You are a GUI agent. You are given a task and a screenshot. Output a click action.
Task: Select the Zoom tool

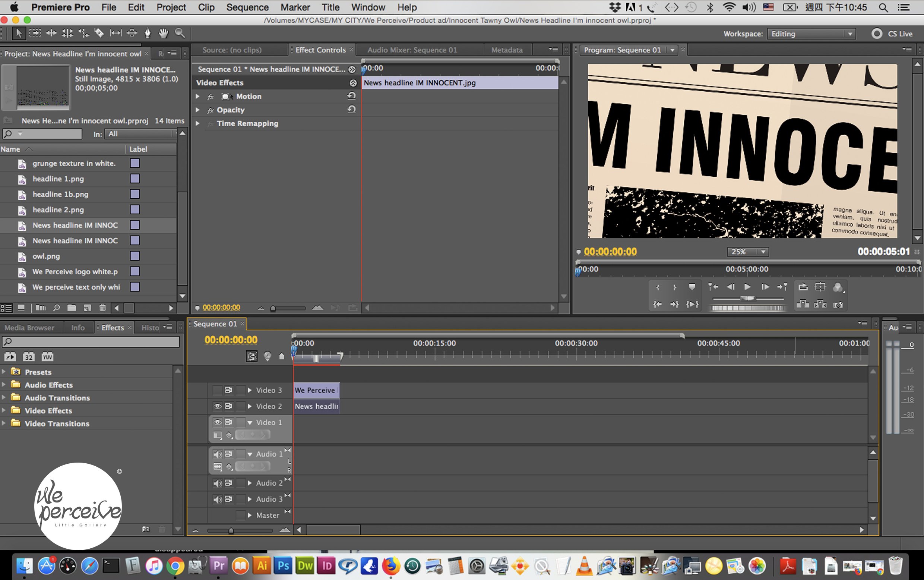pyautogui.click(x=180, y=33)
